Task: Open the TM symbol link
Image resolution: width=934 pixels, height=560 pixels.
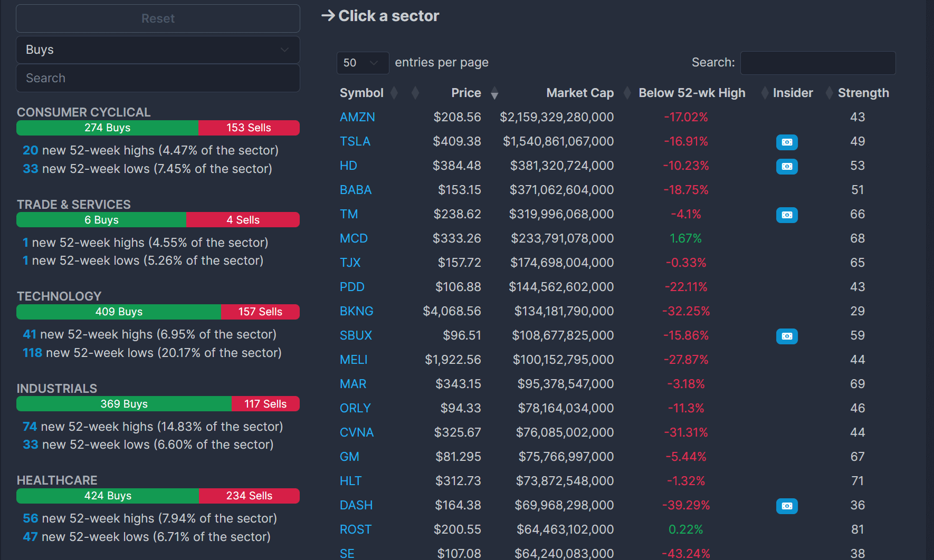Action: click(349, 214)
